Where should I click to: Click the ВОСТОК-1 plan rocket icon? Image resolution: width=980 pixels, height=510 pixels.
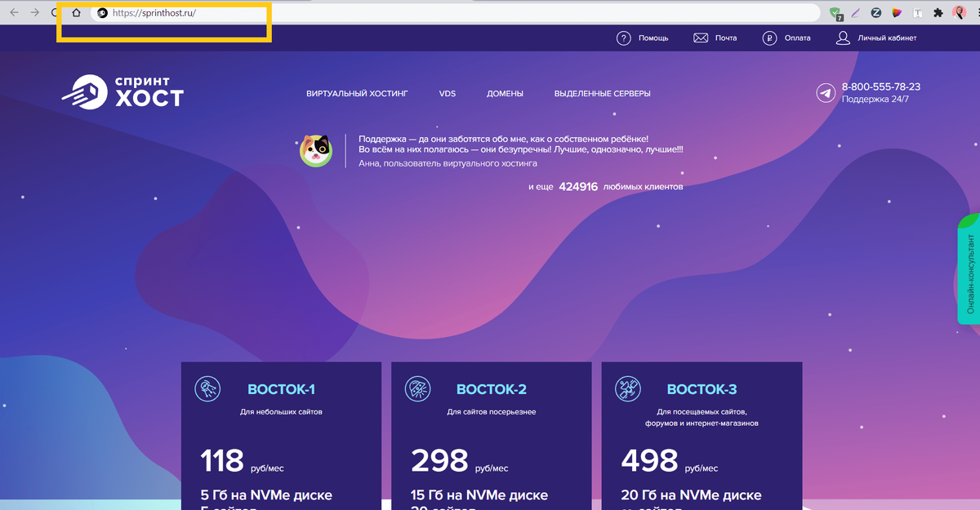(207, 389)
